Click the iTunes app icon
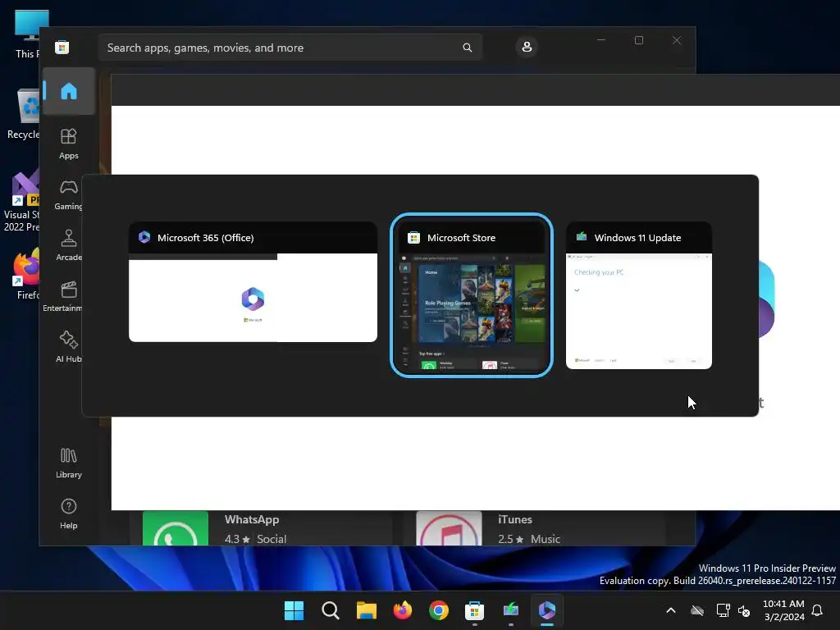Screen dimensions: 840x630 coord(449,528)
